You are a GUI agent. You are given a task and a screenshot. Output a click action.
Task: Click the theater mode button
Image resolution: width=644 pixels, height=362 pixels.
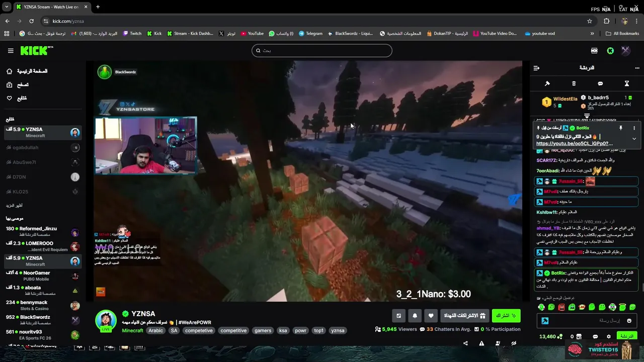click(398, 316)
